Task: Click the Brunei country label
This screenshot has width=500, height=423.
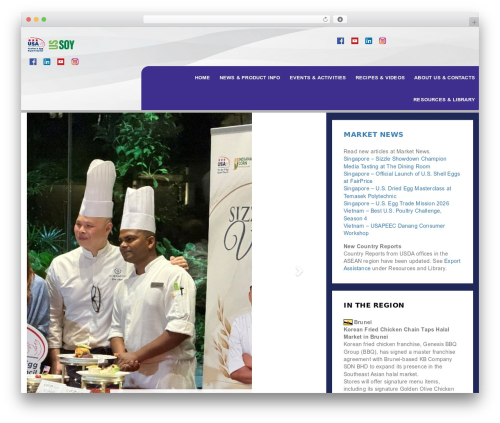Action: 363,322
